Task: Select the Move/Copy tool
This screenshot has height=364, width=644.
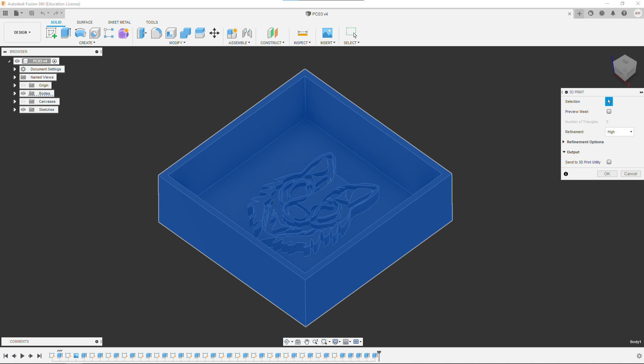Action: pyautogui.click(x=214, y=33)
